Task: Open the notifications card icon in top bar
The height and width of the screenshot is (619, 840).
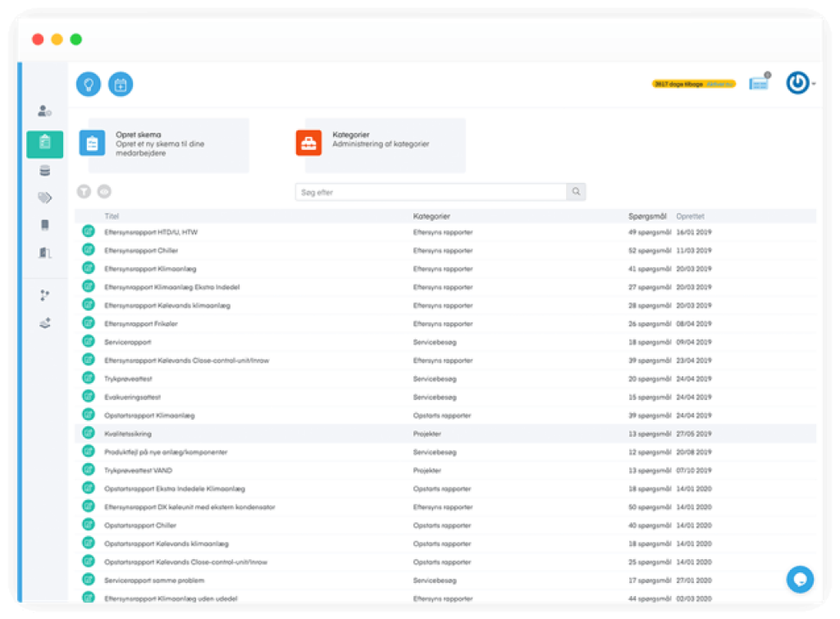Action: [x=759, y=83]
